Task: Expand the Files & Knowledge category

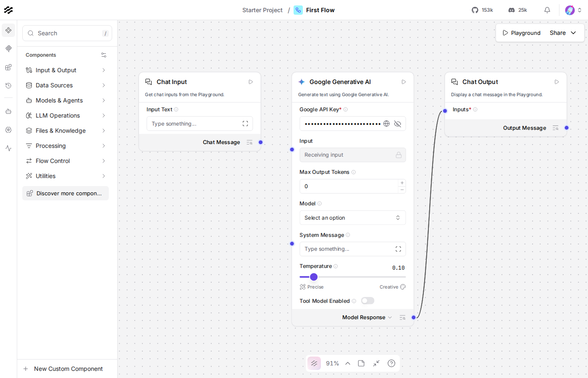Action: coord(66,131)
